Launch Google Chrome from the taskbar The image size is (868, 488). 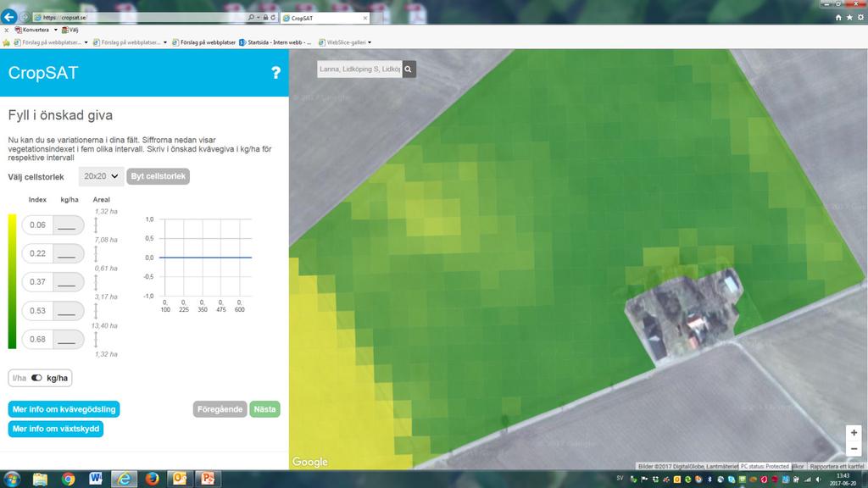(68, 479)
